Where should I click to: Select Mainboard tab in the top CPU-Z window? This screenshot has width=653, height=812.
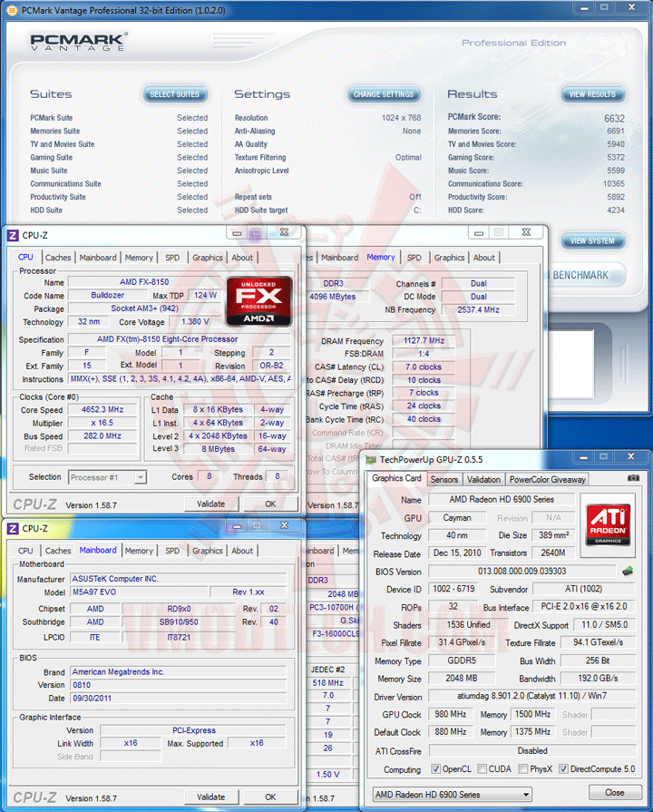pyautogui.click(x=98, y=258)
